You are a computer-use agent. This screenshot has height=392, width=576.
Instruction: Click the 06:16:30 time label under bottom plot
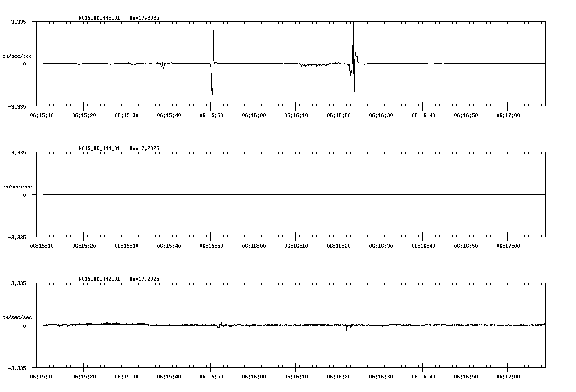[381, 376]
